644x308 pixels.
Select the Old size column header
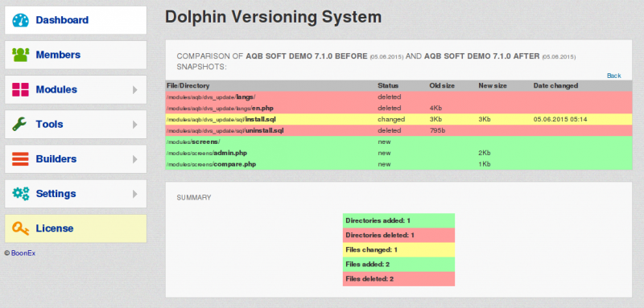442,86
